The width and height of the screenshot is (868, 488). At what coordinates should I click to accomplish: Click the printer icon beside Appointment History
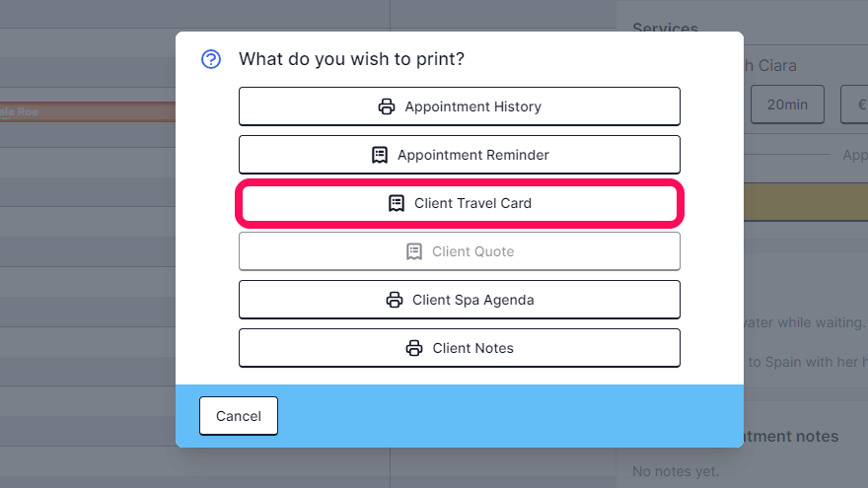pos(387,106)
